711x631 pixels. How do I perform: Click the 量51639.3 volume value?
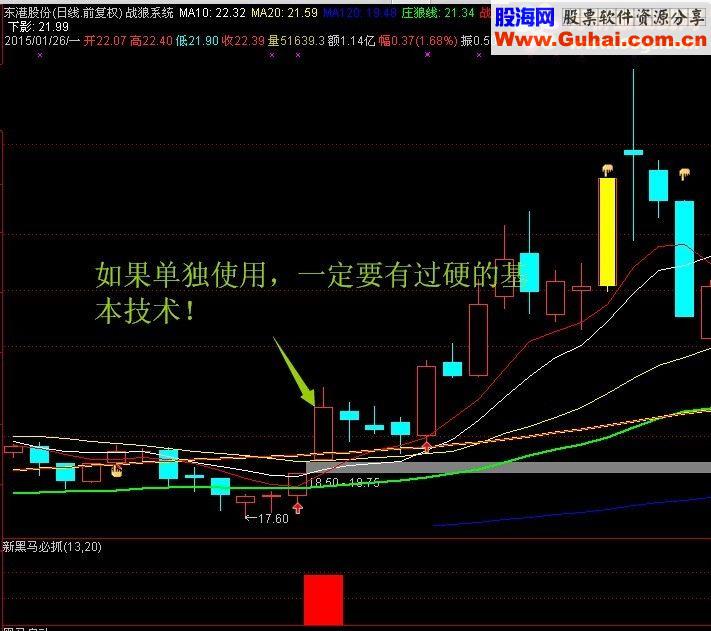(296, 41)
